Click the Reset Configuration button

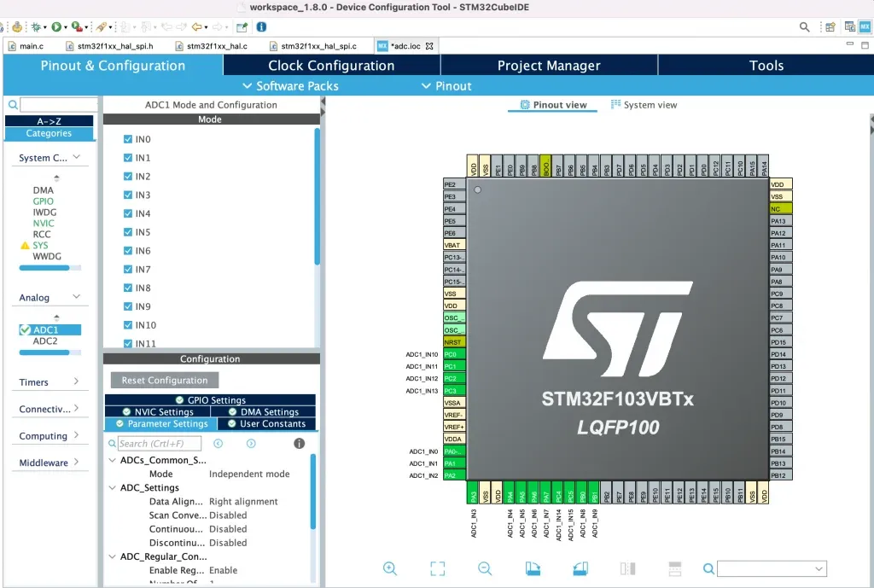[x=165, y=381]
